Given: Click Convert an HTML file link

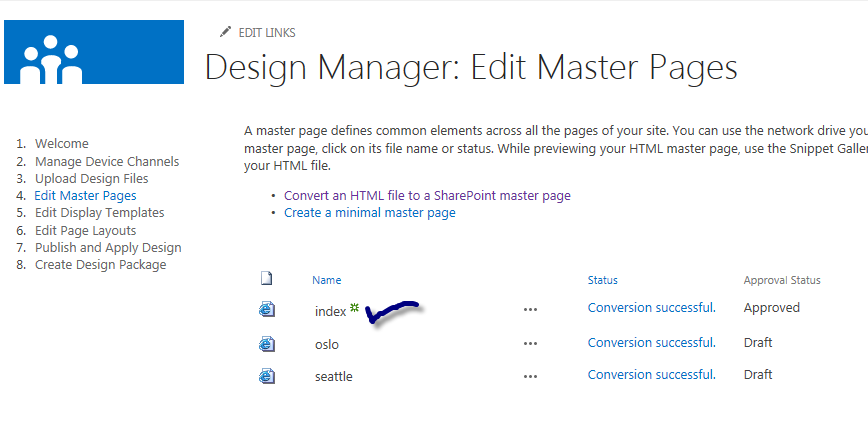Looking at the screenshot, I should (x=427, y=196).
